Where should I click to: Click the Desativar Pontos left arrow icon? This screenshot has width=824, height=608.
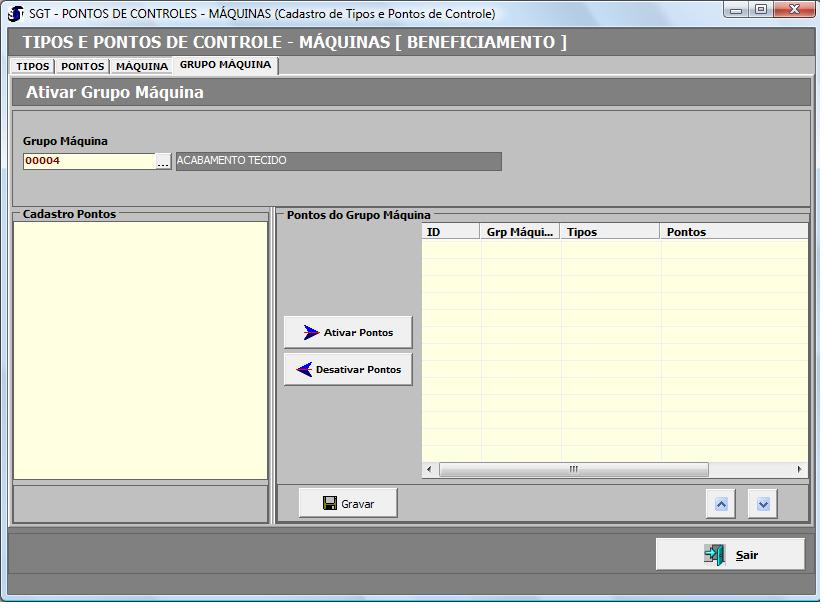(304, 370)
